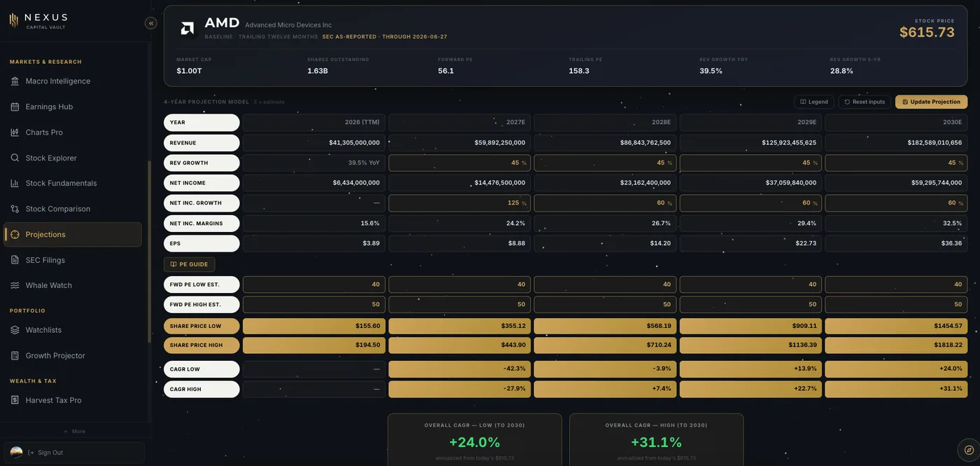Screen dimensions: 980x466
Task: Click the Earnings Hub calendar icon
Action: point(15,107)
